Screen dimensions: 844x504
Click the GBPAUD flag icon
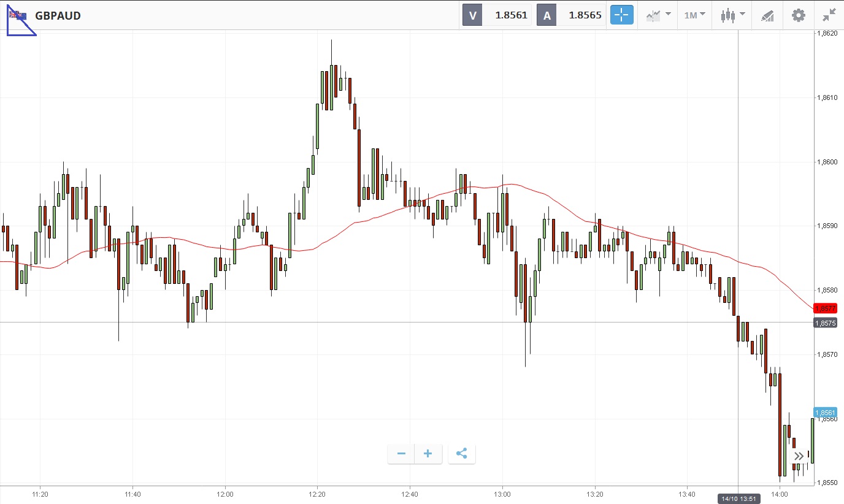point(17,15)
